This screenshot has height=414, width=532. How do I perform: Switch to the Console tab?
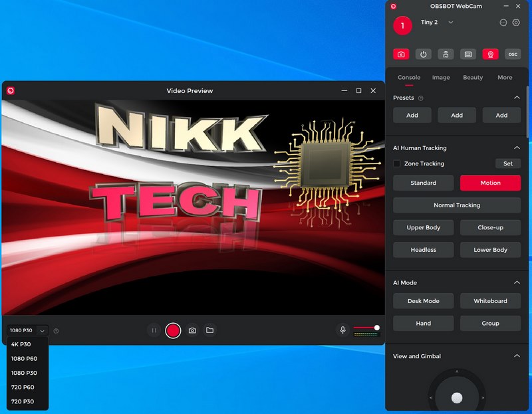pyautogui.click(x=409, y=78)
